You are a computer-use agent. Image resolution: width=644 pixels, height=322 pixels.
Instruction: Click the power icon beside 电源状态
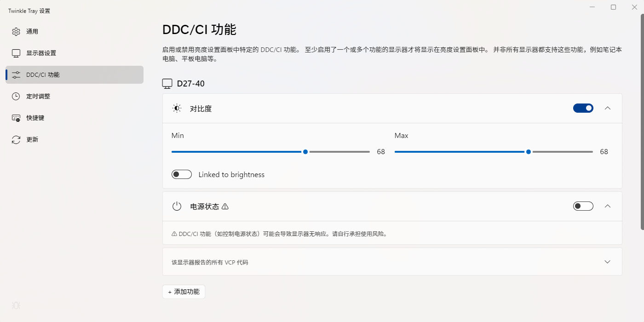(177, 207)
